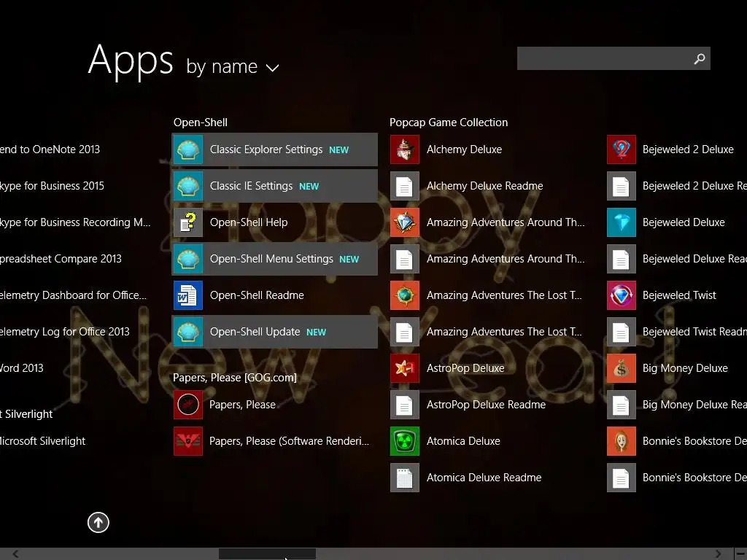747x560 pixels.
Task: Click the horizontal scrollbar thumb
Action: click(267, 554)
